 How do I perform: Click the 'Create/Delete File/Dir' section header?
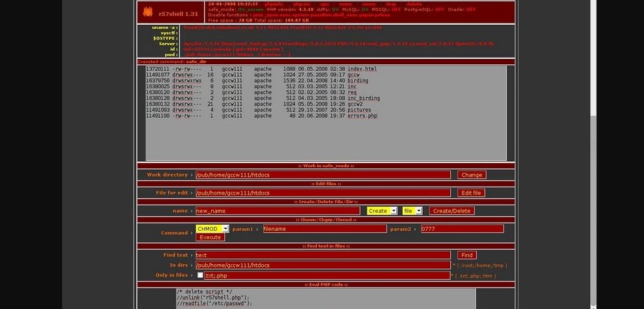coord(326,202)
